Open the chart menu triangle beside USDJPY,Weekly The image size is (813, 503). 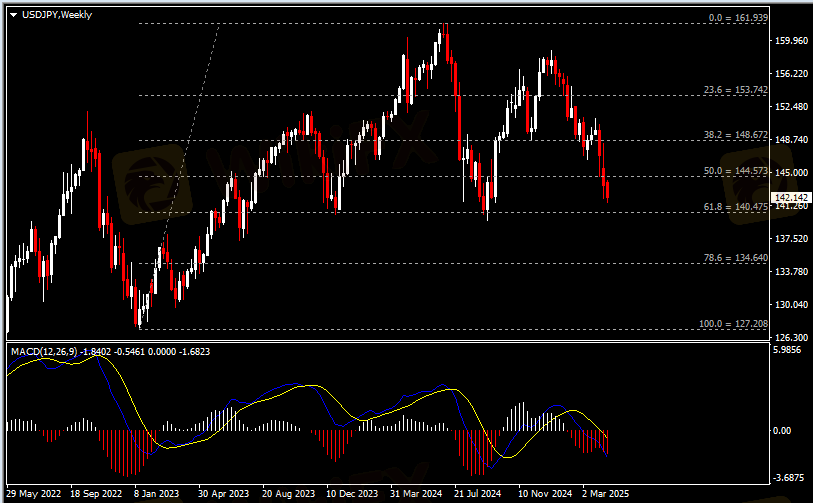coord(13,15)
